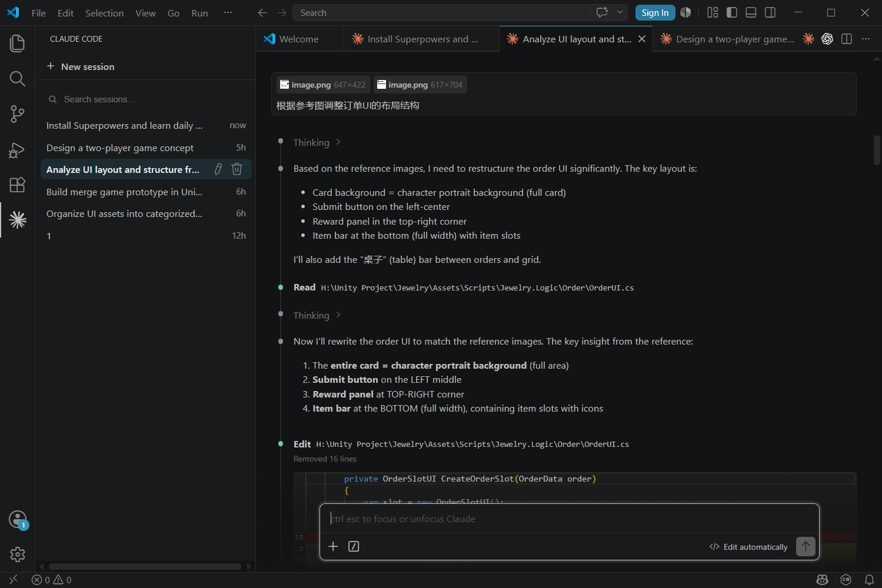
Task: Open the image.png 617×704 attachment
Action: click(421, 85)
